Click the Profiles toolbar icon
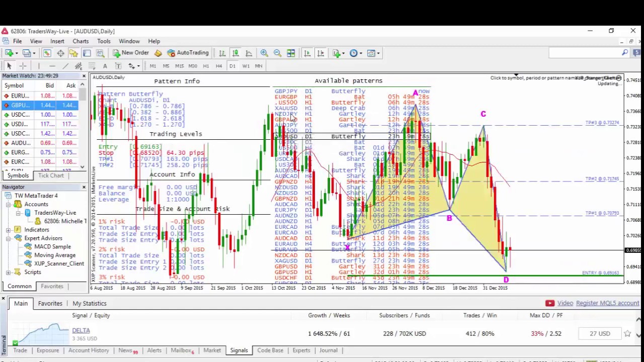This screenshot has width=644, height=362. [x=26, y=53]
